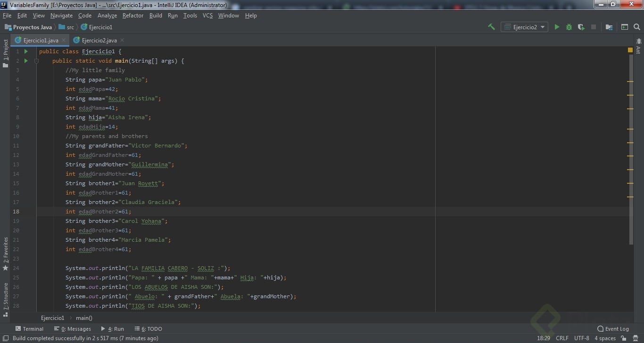Run Ejercicio2 with the green play button

[557, 27]
